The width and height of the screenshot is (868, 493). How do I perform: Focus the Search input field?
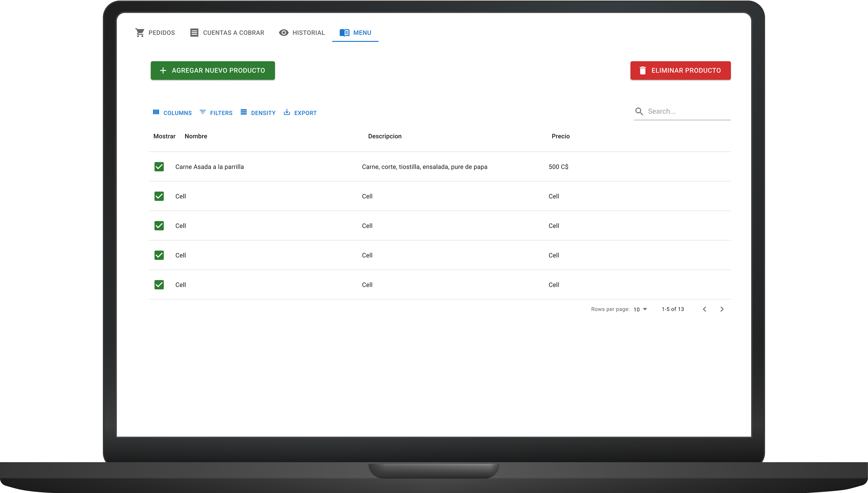[687, 111]
